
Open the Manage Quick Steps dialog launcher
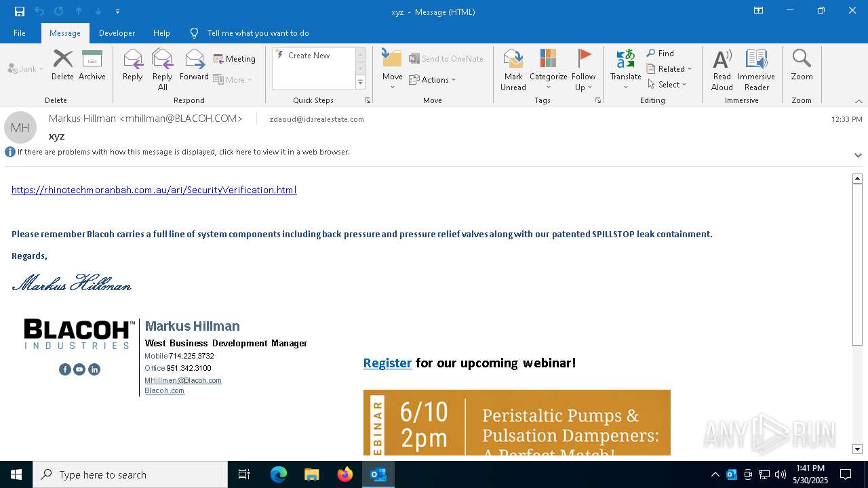pos(368,100)
